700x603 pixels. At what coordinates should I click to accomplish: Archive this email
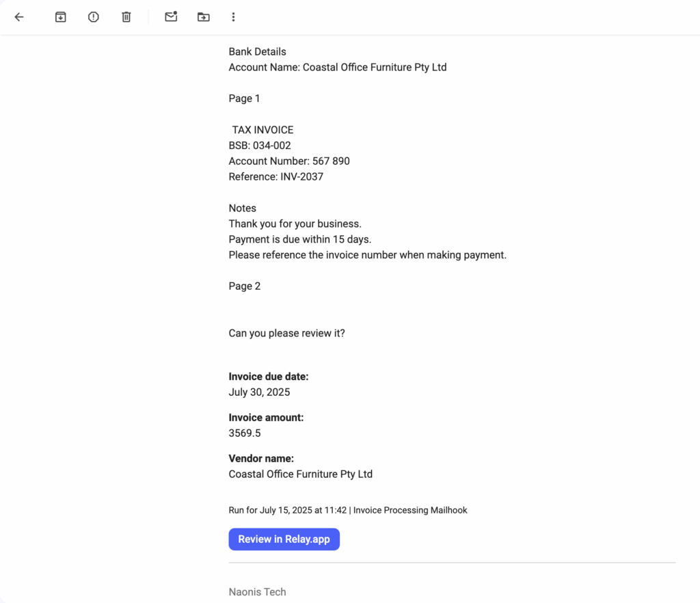click(x=60, y=17)
